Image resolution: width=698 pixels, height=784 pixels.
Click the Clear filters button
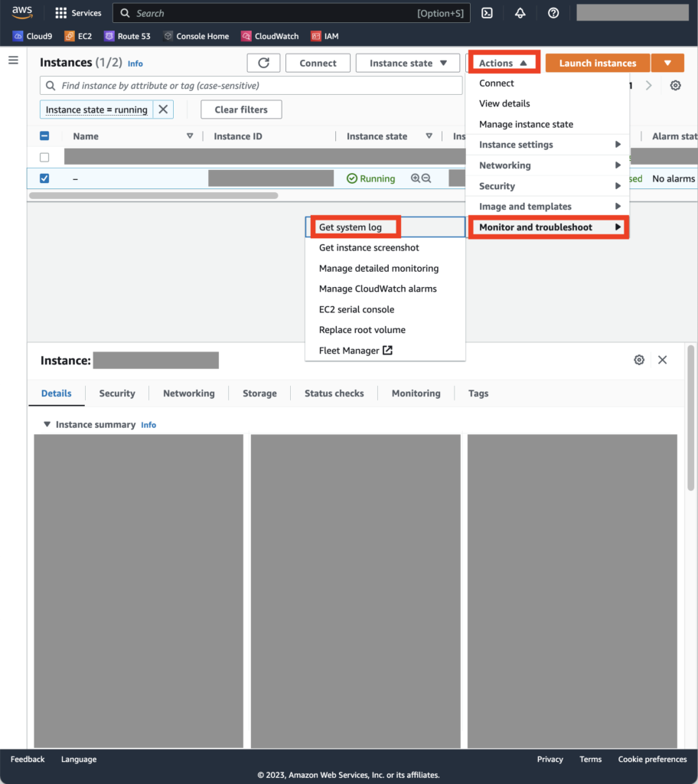click(241, 109)
